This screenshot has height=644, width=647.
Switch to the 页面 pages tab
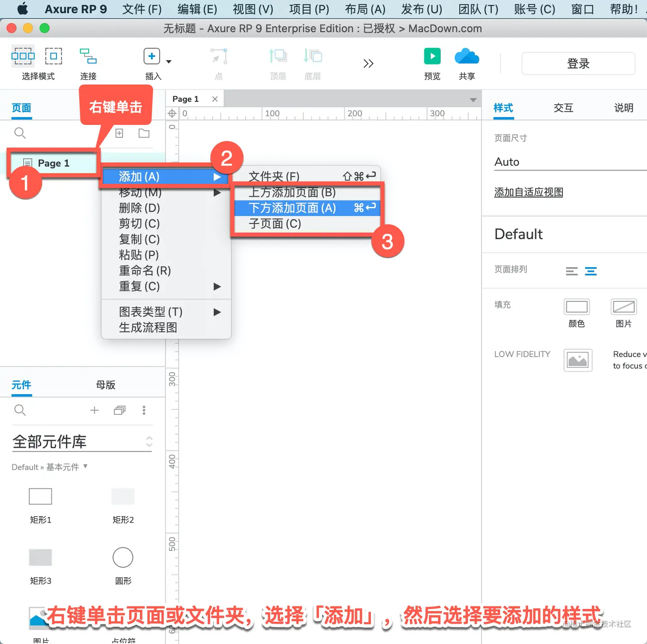pos(21,108)
